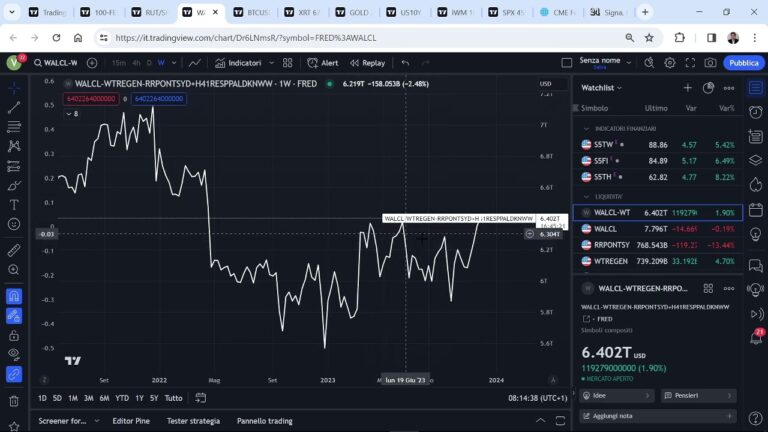Open the calendar panel icon

point(756,210)
